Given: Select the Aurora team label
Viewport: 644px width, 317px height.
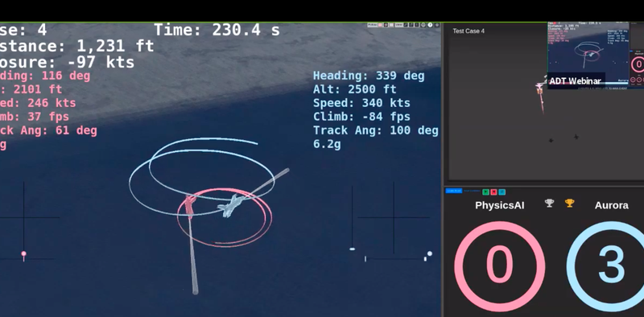Looking at the screenshot, I should point(611,205).
